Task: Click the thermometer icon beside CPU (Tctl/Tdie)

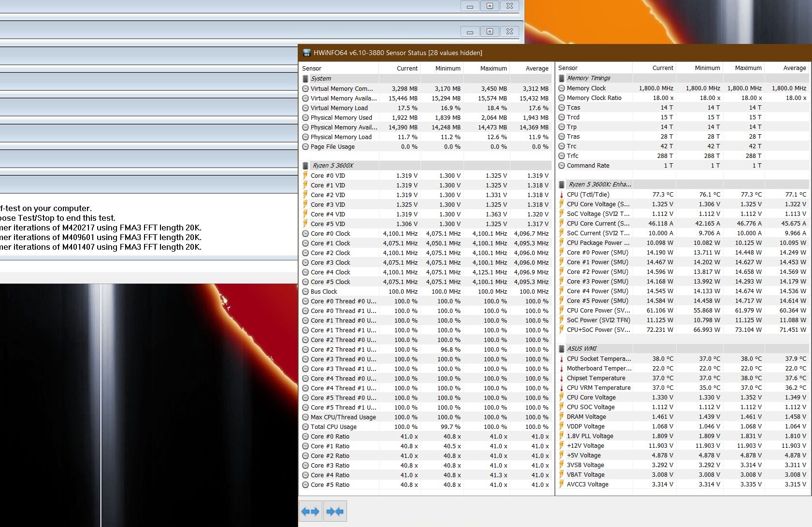Action: coord(561,194)
